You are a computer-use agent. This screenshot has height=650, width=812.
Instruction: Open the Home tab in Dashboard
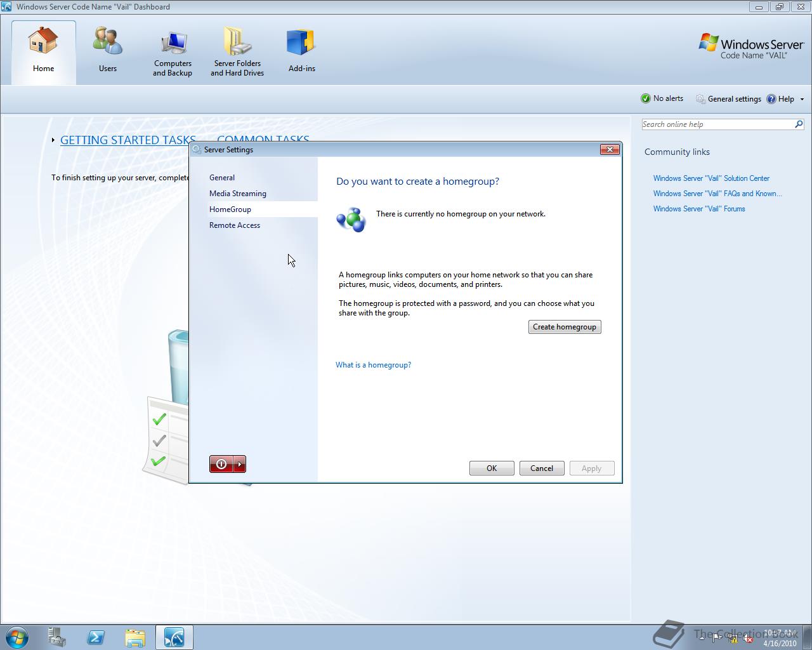[x=44, y=53]
